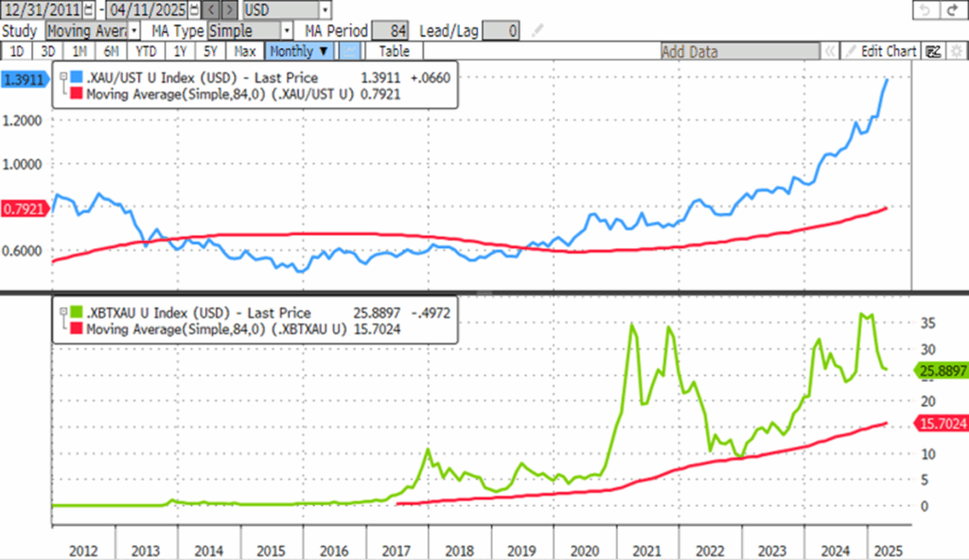The height and width of the screenshot is (560, 969).
Task: Open chart settings gear icon
Action: point(953,51)
